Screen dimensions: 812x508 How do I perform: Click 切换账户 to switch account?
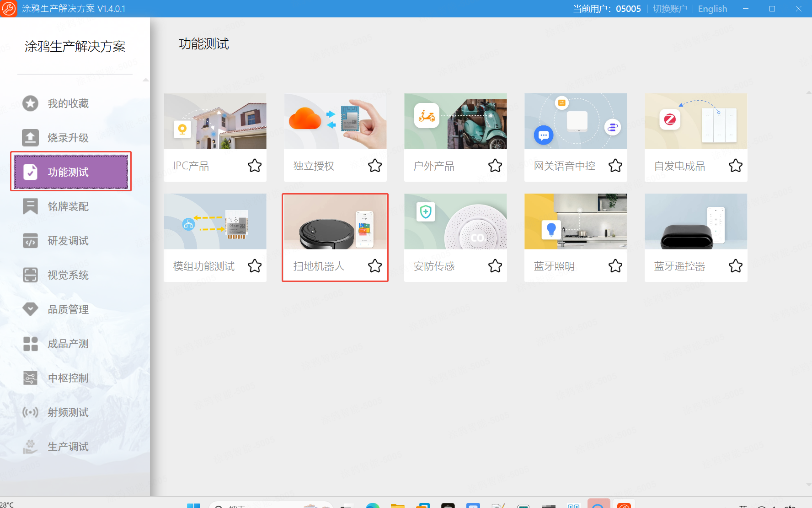pos(670,9)
